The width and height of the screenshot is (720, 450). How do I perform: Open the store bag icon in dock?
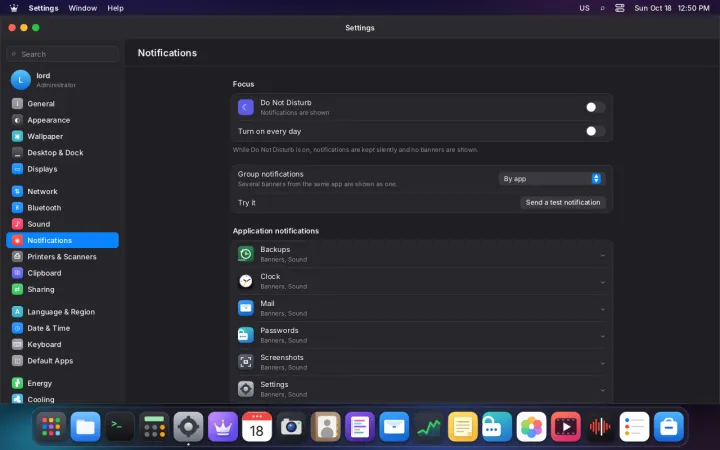pyautogui.click(x=669, y=427)
